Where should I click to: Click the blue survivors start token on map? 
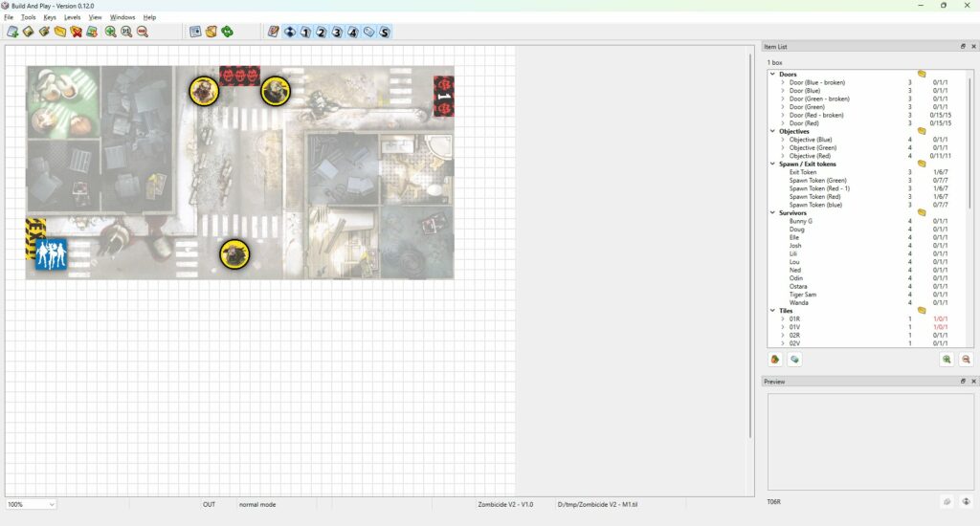[x=51, y=254]
